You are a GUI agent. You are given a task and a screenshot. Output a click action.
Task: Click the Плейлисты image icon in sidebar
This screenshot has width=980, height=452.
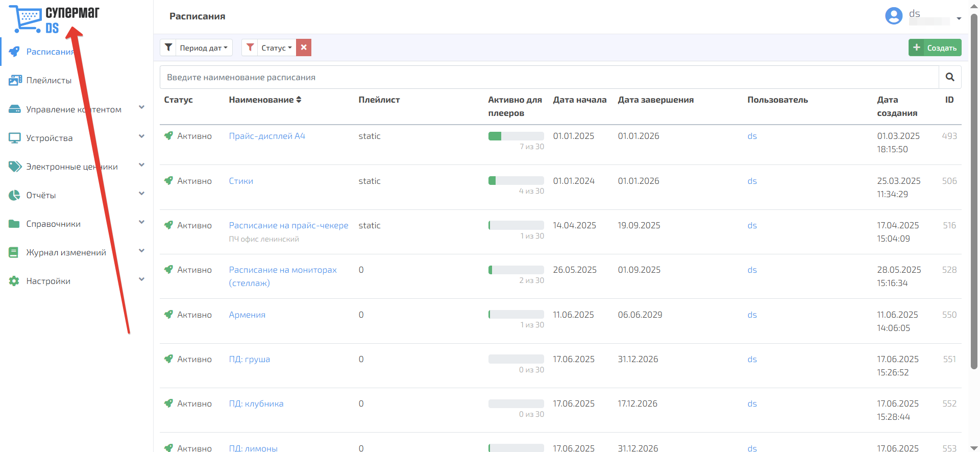click(x=15, y=80)
